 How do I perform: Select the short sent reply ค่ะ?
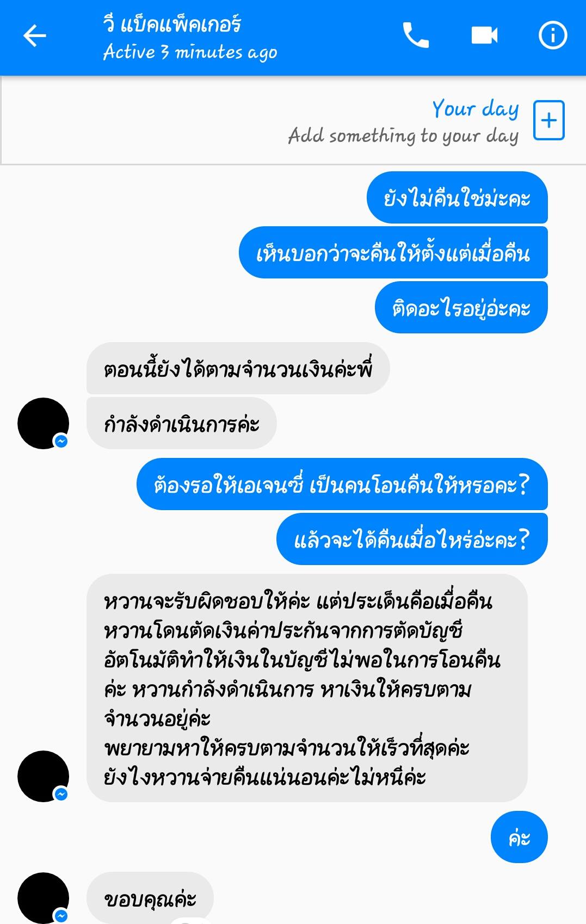pyautogui.click(x=519, y=837)
